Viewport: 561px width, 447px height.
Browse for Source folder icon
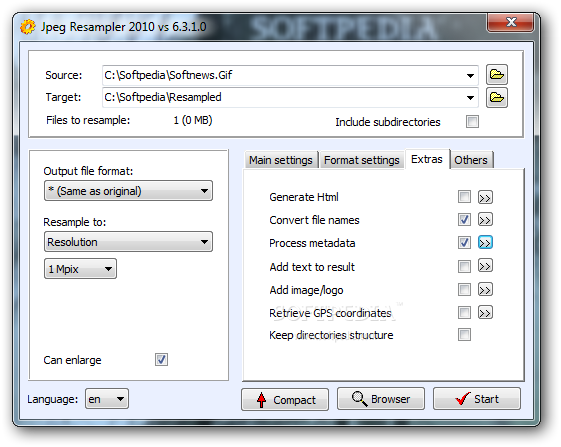point(497,75)
